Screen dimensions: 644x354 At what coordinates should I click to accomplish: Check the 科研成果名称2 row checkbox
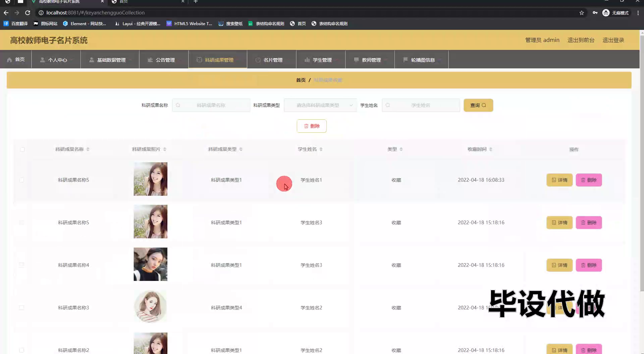(x=21, y=350)
